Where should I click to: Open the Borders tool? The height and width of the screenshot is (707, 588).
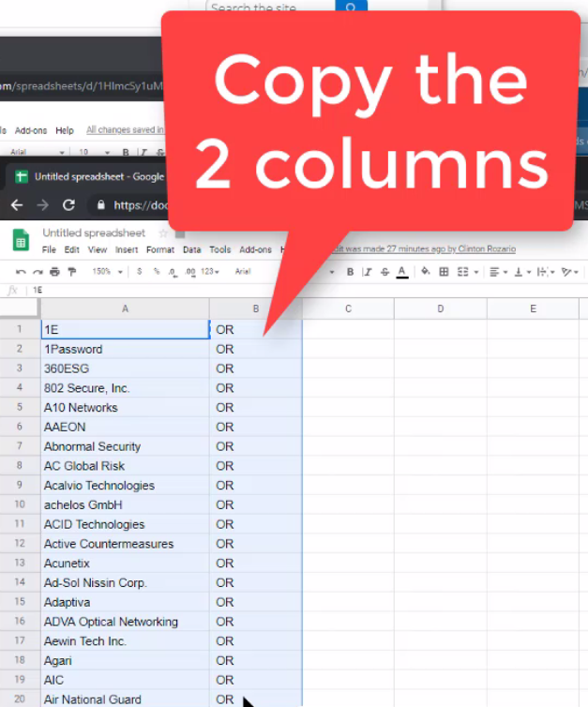(x=444, y=272)
